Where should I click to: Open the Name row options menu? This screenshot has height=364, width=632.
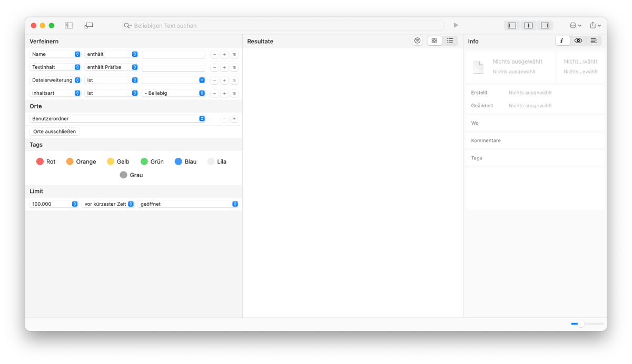pyautogui.click(x=234, y=54)
